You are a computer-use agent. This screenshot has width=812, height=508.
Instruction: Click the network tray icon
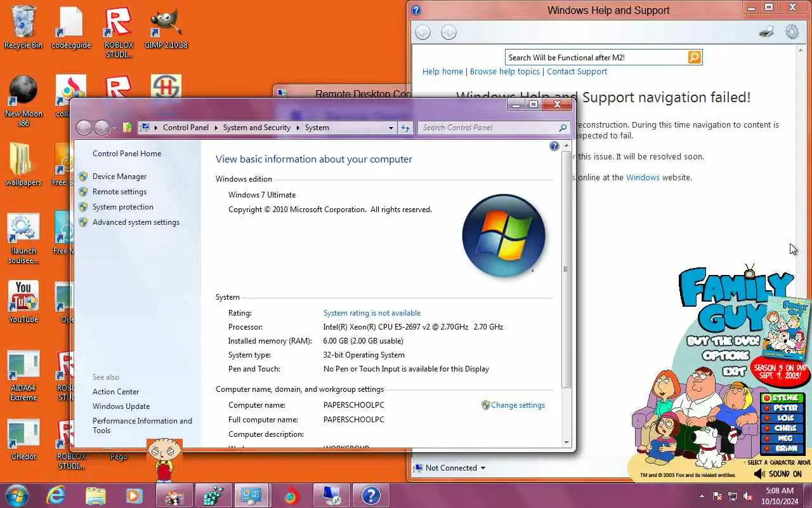click(733, 496)
